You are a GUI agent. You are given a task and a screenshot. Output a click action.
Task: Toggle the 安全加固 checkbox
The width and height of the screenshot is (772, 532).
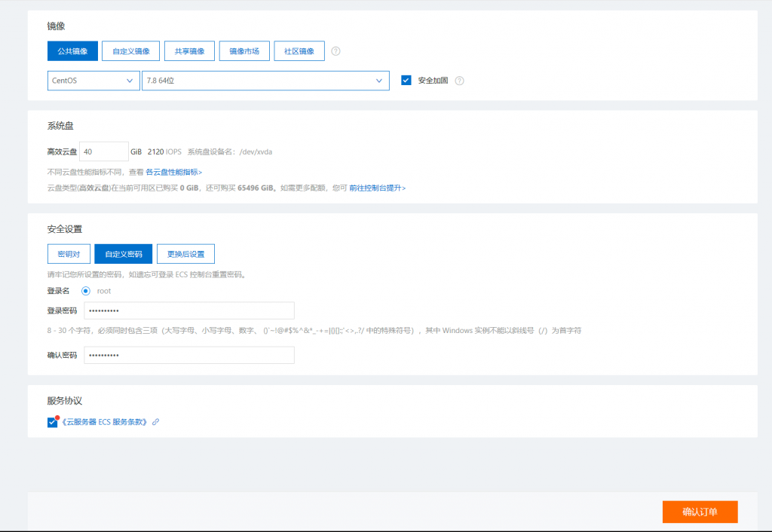406,81
